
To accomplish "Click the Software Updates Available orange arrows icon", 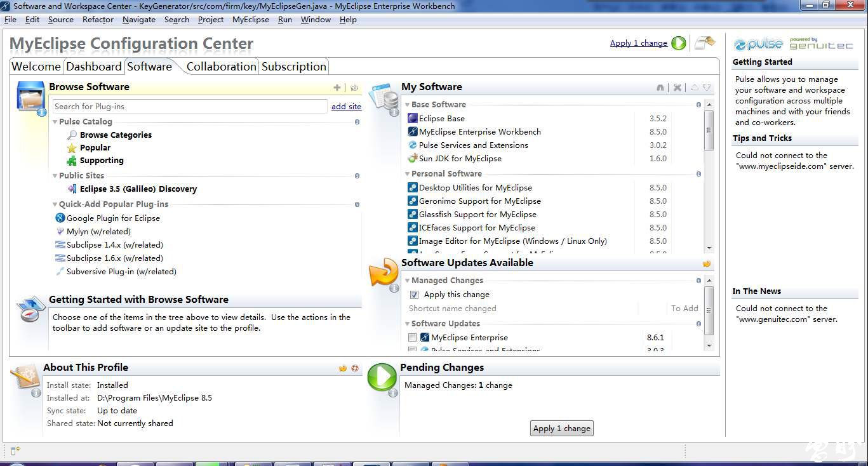I will coord(383,273).
